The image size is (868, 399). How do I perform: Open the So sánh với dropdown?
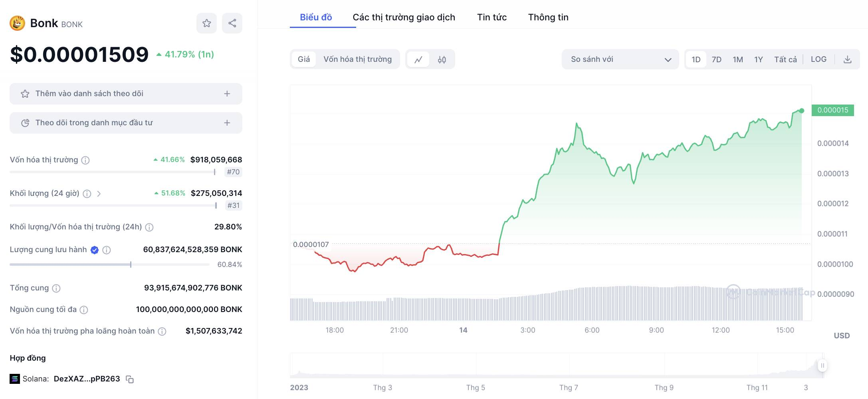point(620,59)
